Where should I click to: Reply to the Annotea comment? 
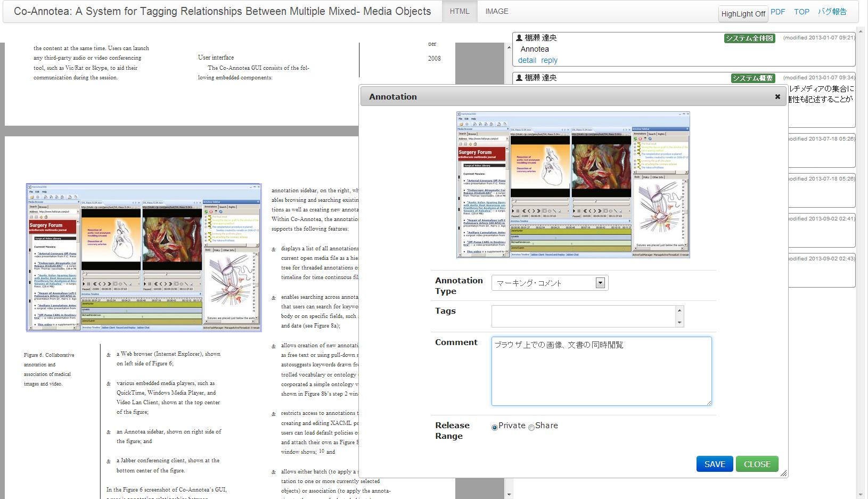point(549,60)
